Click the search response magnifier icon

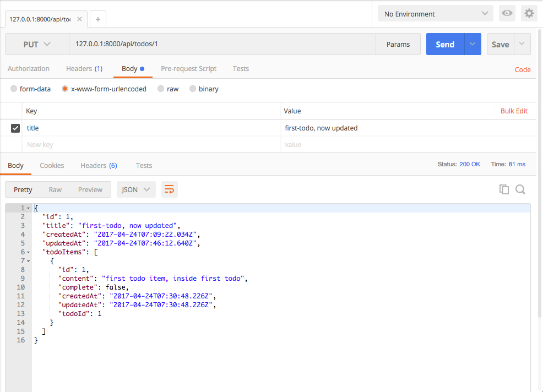[x=520, y=189]
